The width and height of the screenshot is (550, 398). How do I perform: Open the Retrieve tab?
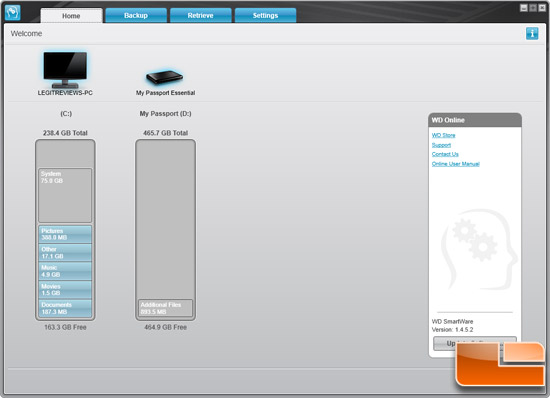point(200,15)
